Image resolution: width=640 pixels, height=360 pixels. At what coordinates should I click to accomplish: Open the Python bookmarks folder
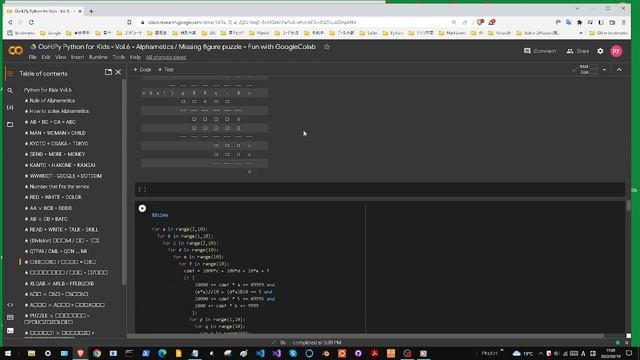393,33
